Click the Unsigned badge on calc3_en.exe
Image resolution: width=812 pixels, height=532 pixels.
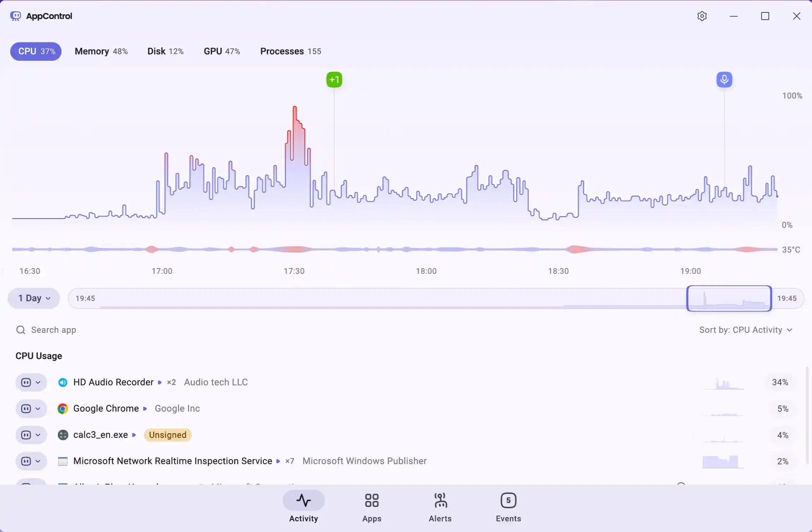[x=167, y=435]
